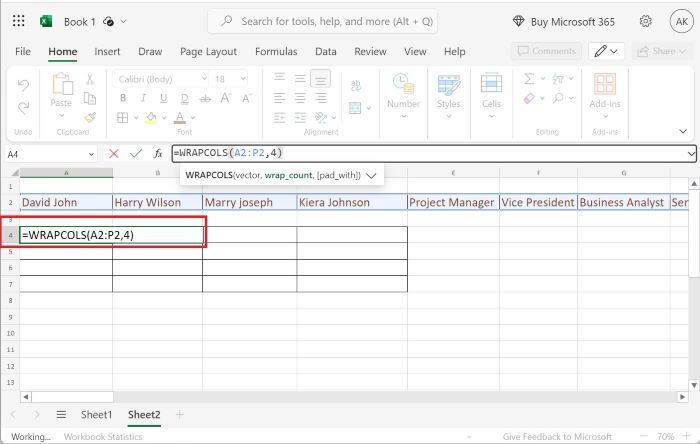Viewport: 700px width, 444px height.
Task: Toggle Bold formatting
Action: pos(123,98)
